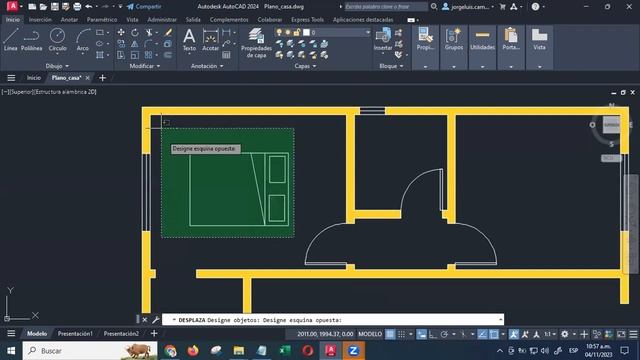640x360 pixels.
Task: Toggle object snap tracking in status bar
Action: [482, 334]
